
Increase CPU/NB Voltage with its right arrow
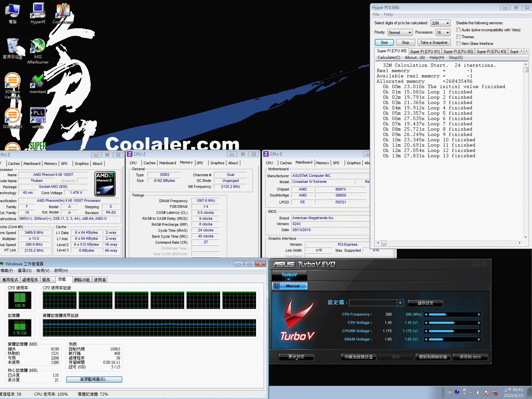479,331
